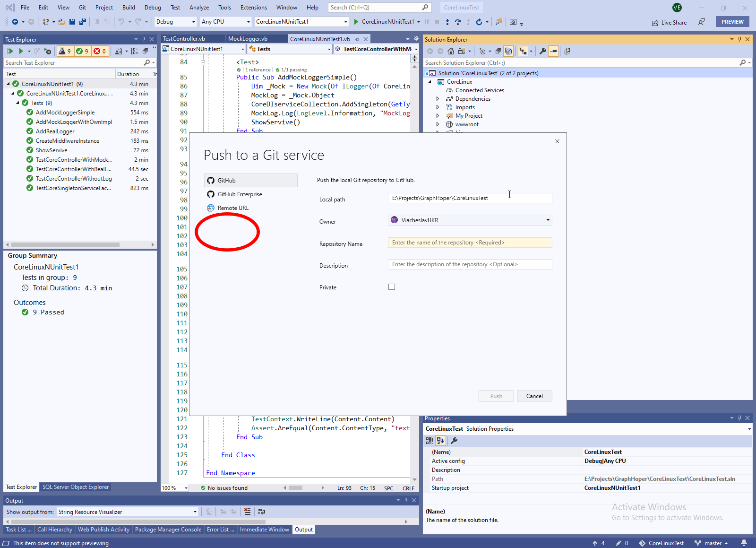Open Property Pages wrench in Properties panel
This screenshot has height=548, width=756.
[454, 441]
